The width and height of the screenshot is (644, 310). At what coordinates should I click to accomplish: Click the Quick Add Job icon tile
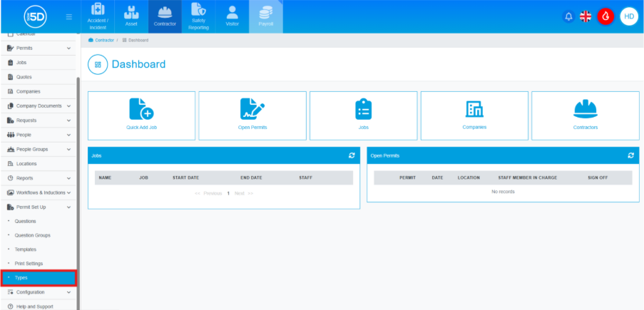pos(141,113)
